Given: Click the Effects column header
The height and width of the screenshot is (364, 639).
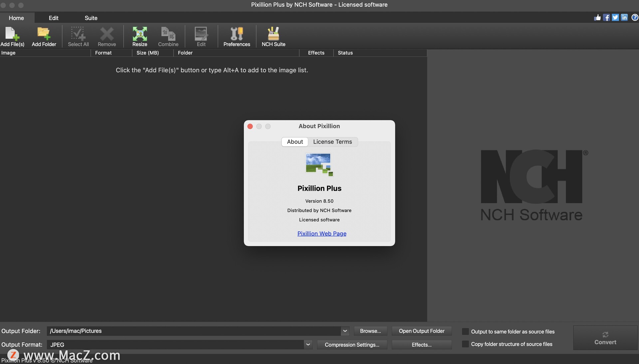Looking at the screenshot, I should click(x=316, y=53).
